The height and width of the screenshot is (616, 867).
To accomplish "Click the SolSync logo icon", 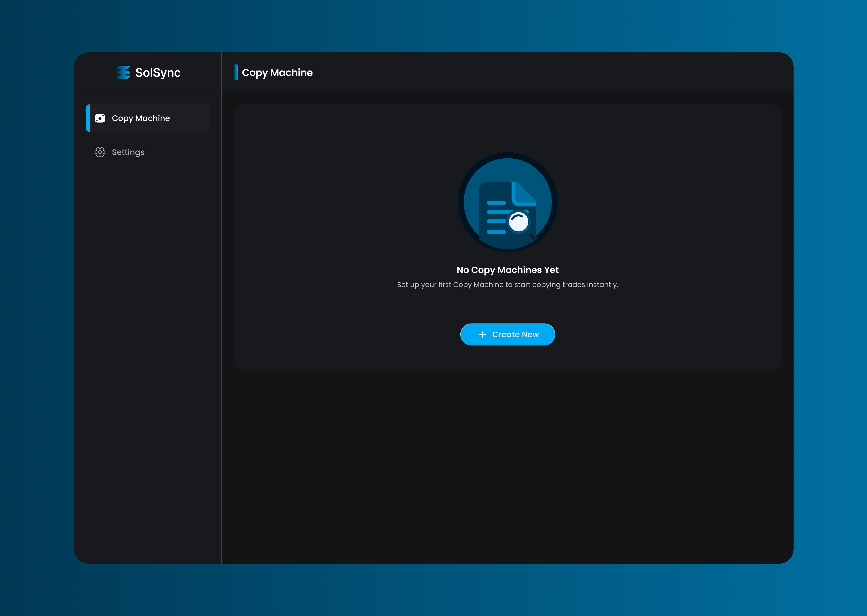I will pos(123,72).
